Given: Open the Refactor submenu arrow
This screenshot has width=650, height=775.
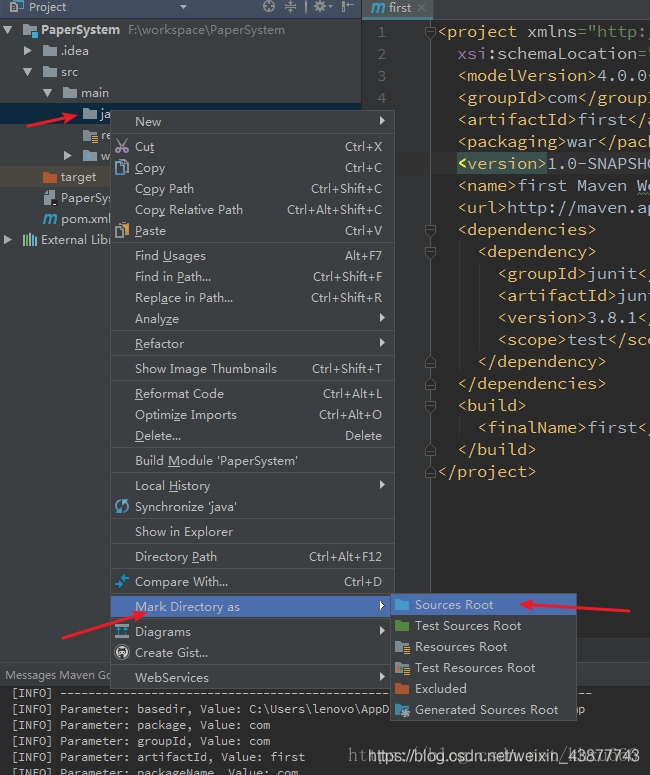Looking at the screenshot, I should (382, 343).
